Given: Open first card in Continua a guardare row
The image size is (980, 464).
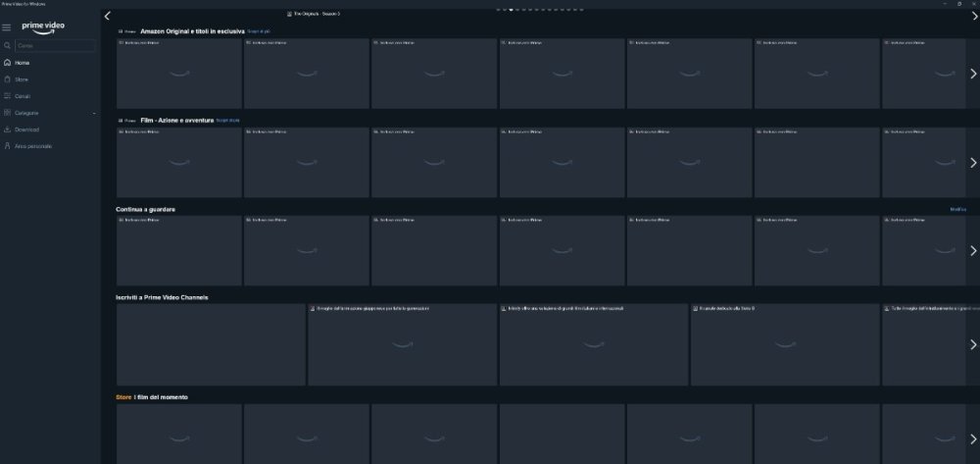Looking at the screenshot, I should pos(179,251).
